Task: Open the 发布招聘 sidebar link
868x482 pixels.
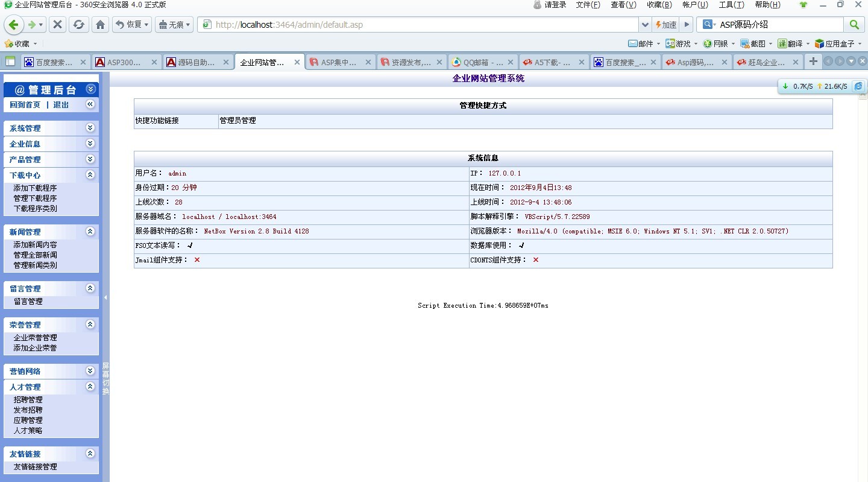Action: click(28, 410)
